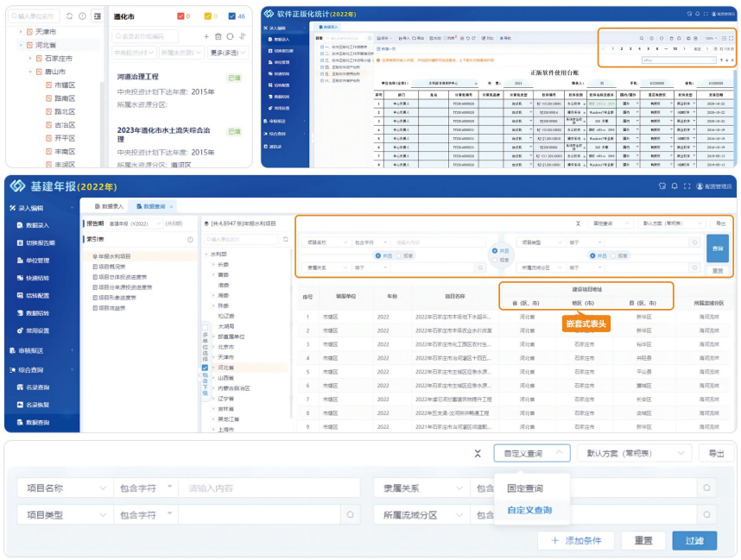The image size is (741, 560).
Task: Open 切换报告期 in the 基建年报 sidebar
Action: (x=39, y=242)
